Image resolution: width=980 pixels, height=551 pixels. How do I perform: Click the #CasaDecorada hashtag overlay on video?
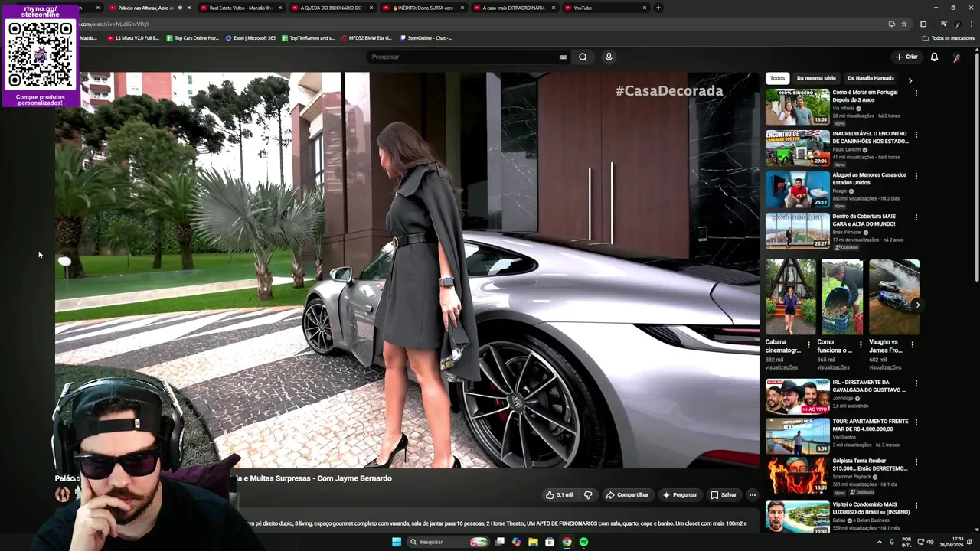click(668, 90)
